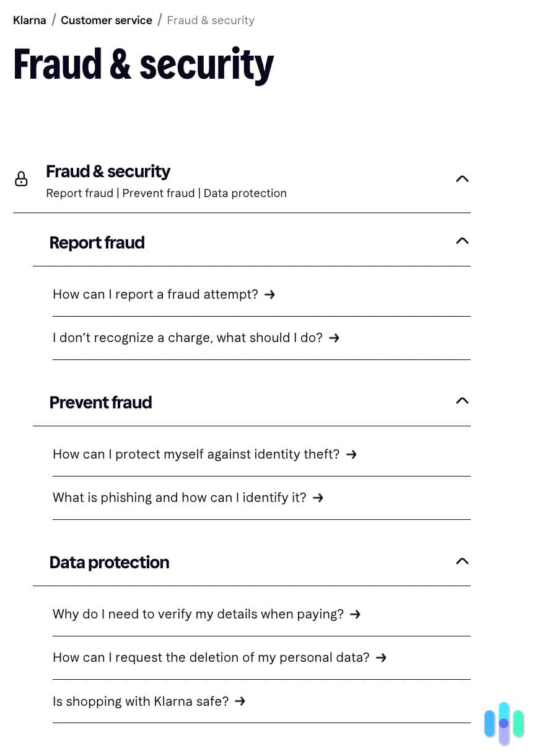Click arrow icon after the identity theft question
Image resolution: width=534 pixels, height=756 pixels.
[x=351, y=454]
